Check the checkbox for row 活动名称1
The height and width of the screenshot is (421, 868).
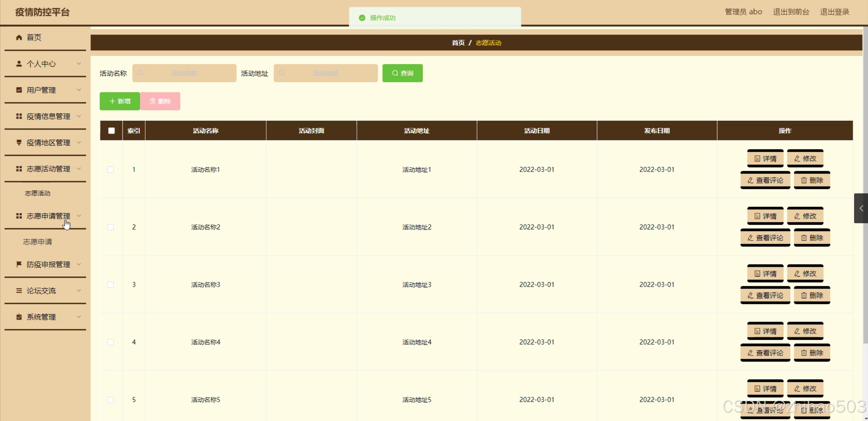tap(111, 170)
